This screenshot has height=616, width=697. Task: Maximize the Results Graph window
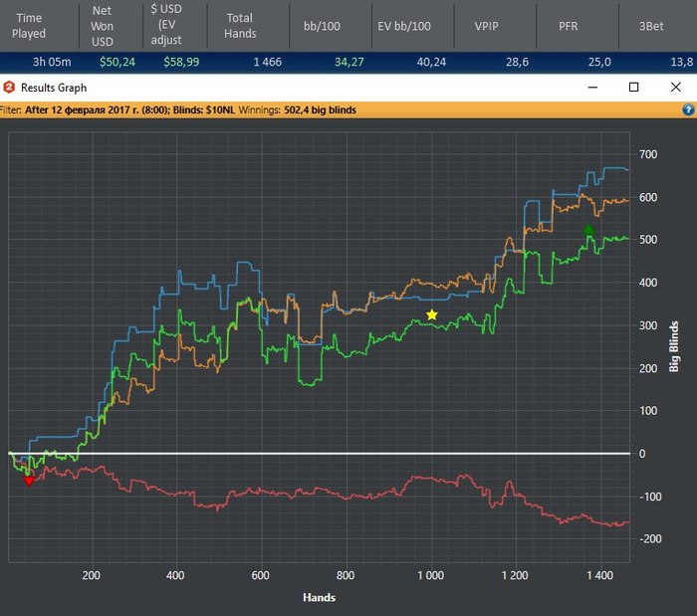pyautogui.click(x=634, y=87)
